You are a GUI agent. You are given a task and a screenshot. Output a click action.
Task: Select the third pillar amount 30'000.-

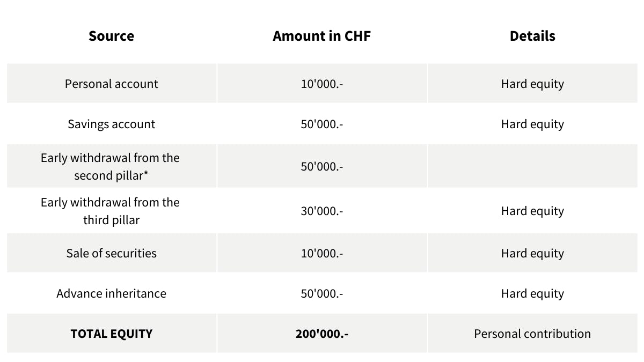(x=321, y=211)
